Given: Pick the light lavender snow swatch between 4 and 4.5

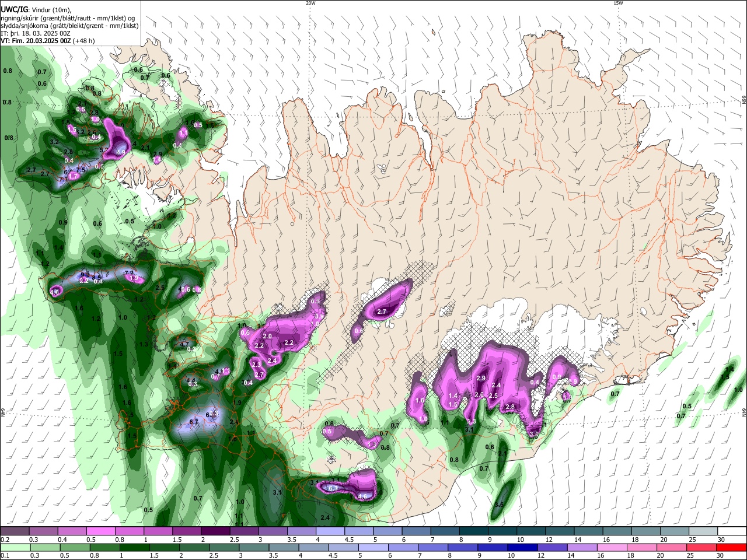Looking at the screenshot, I should tap(330, 531).
